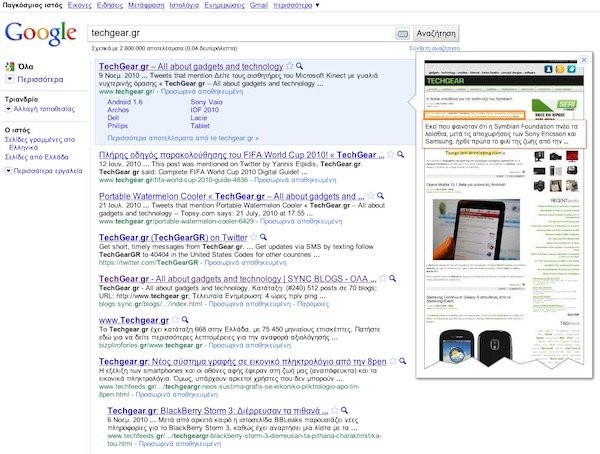The image size is (600, 454).
Task: Preview the Portable Watermelon Cooler result
Action: click(380, 196)
